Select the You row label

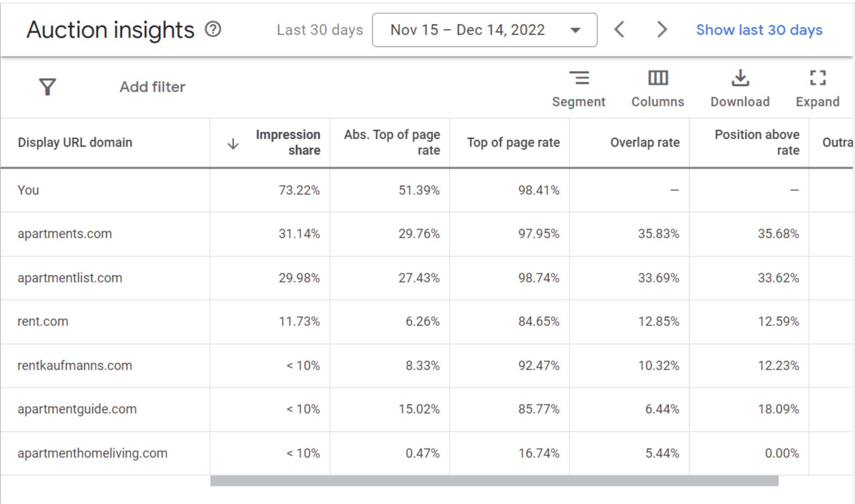click(28, 190)
